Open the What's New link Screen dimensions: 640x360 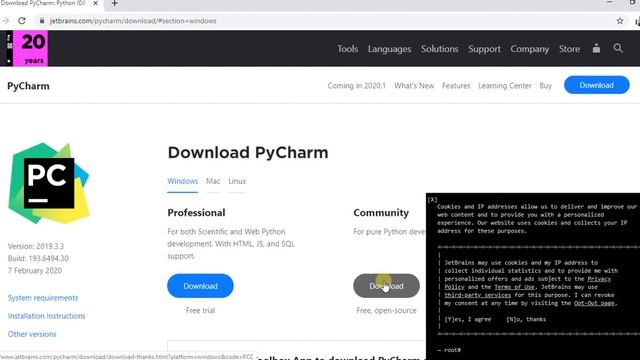click(x=414, y=86)
